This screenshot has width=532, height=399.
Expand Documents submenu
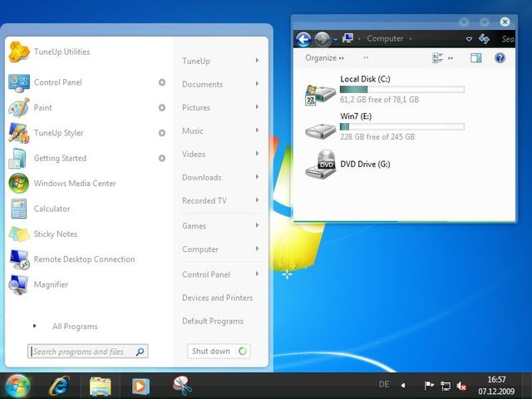(x=257, y=84)
